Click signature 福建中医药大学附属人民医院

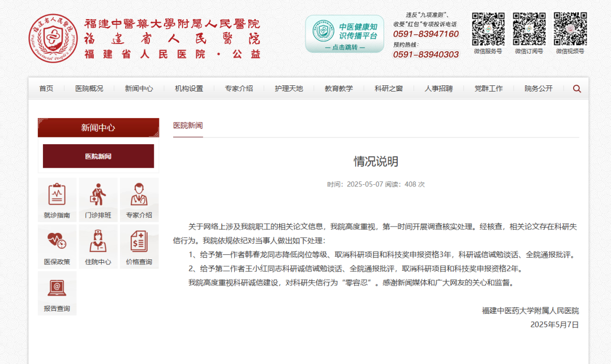(530, 311)
